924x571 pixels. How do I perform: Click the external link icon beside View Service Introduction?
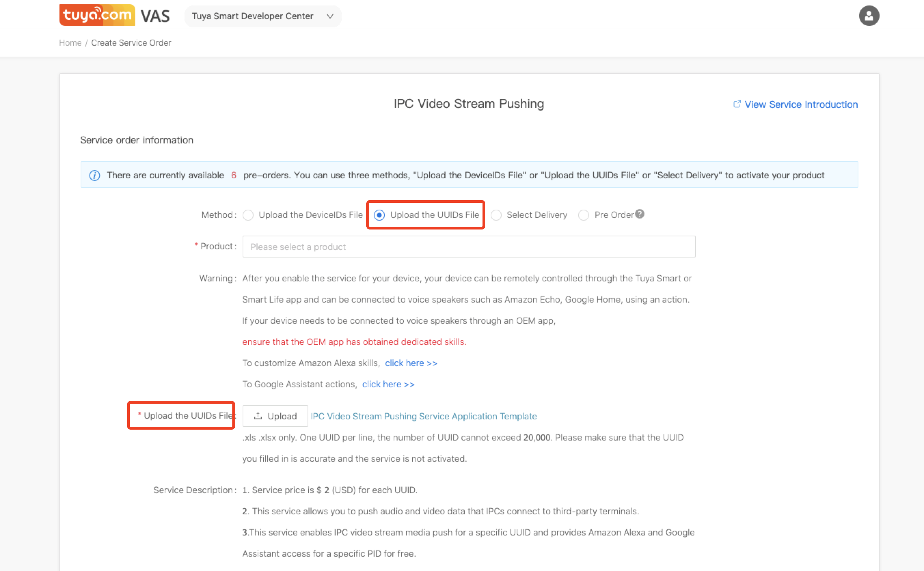pos(737,104)
